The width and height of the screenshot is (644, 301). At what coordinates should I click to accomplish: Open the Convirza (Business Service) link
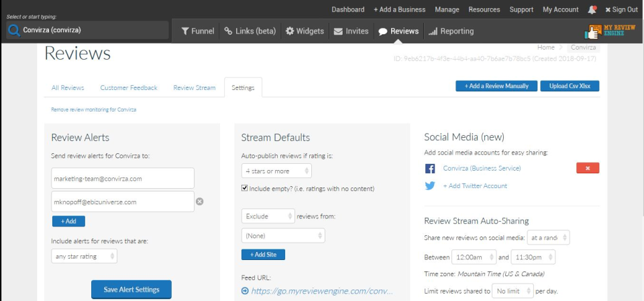coord(482,168)
